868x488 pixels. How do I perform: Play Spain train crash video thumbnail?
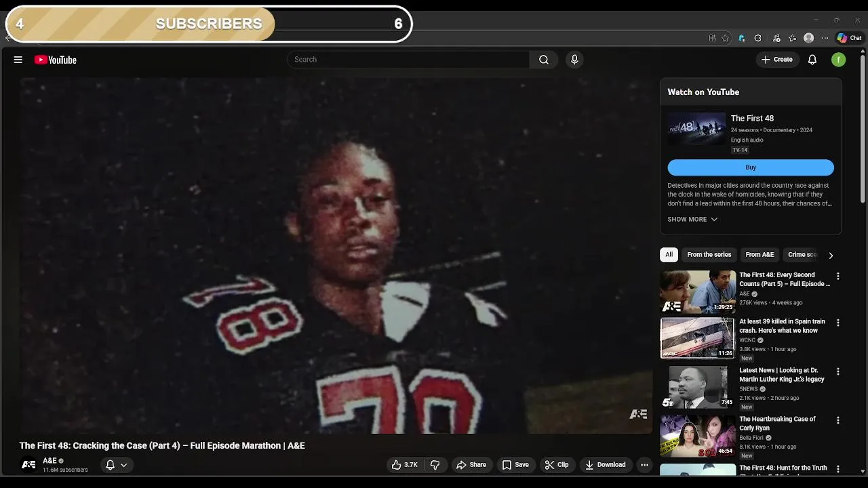[698, 338]
